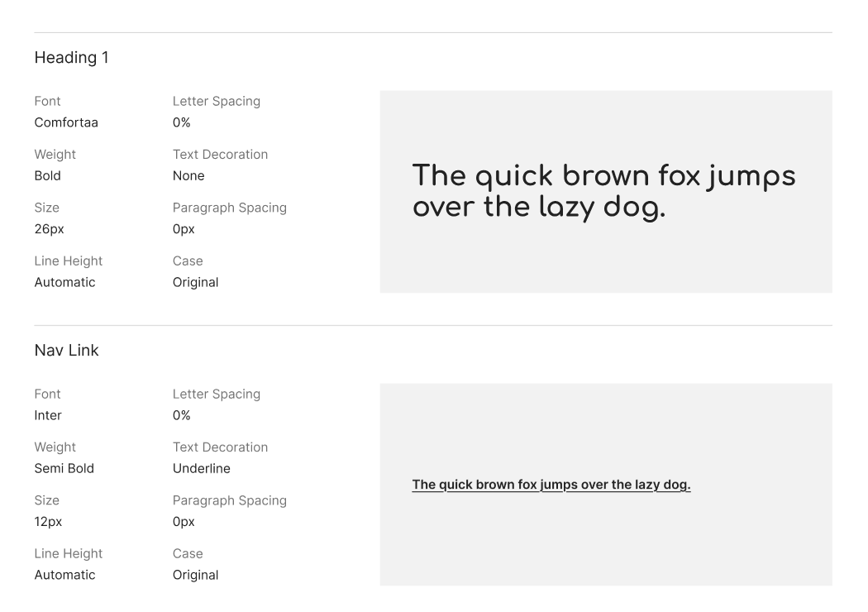Image resolution: width=868 pixels, height=612 pixels.
Task: Click the 0% letter spacing under Heading 1
Action: point(181,122)
